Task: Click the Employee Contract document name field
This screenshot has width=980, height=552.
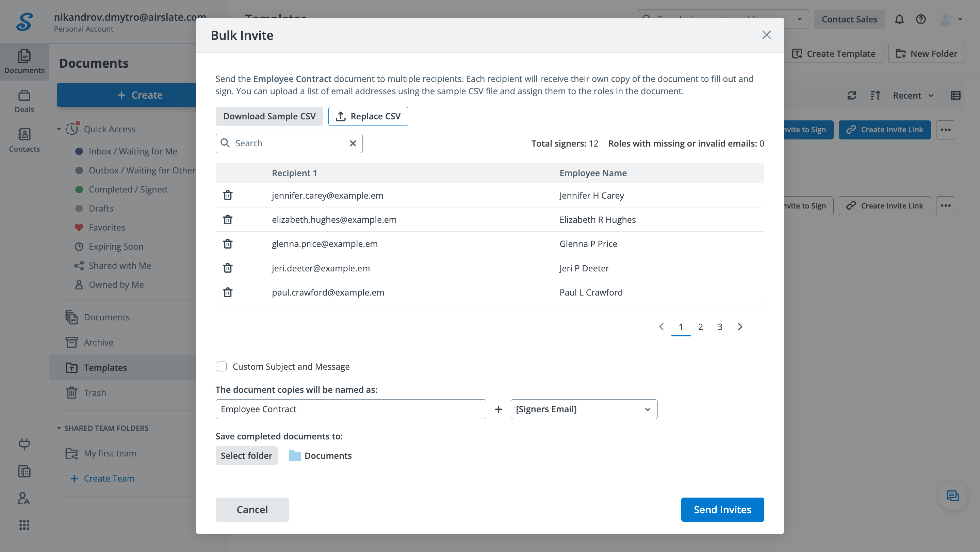Action: [350, 409]
